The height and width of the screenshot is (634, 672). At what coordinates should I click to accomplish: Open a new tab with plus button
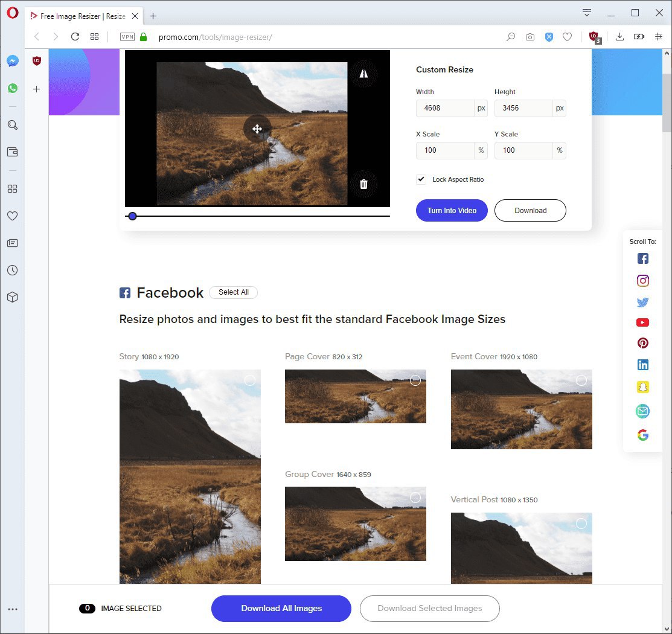click(153, 16)
